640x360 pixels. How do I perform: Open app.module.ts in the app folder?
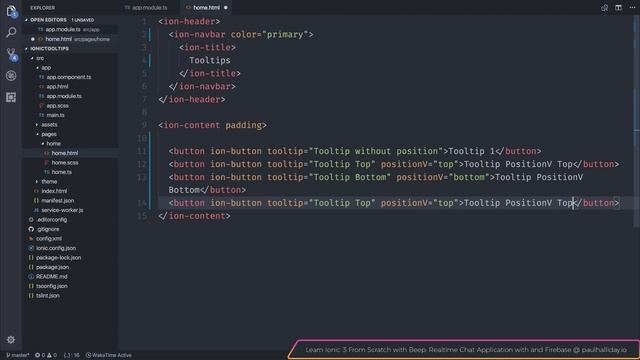(70, 96)
